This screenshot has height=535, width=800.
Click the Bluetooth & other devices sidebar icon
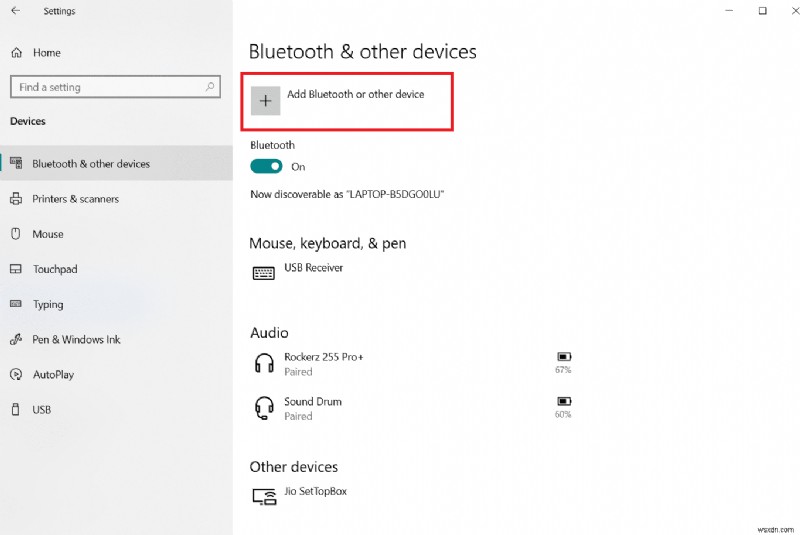(x=16, y=163)
